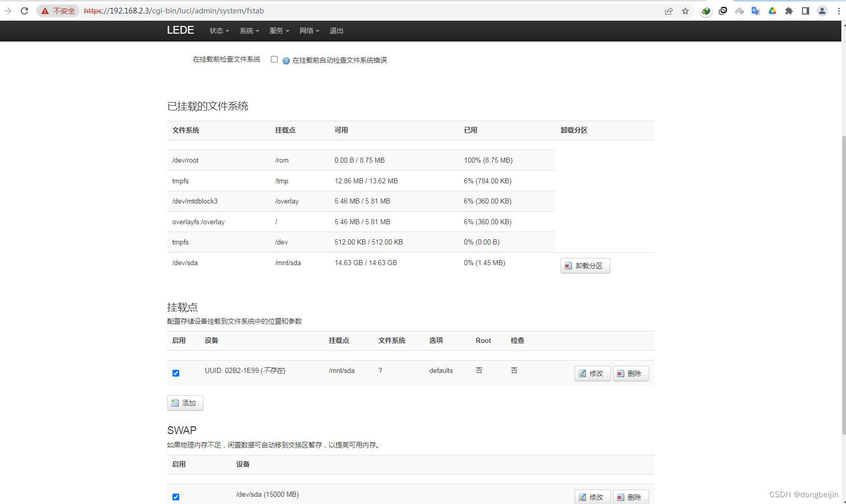Open Chrome's three-dot menu
Viewport: 846px width, 504px height.
[x=839, y=11]
